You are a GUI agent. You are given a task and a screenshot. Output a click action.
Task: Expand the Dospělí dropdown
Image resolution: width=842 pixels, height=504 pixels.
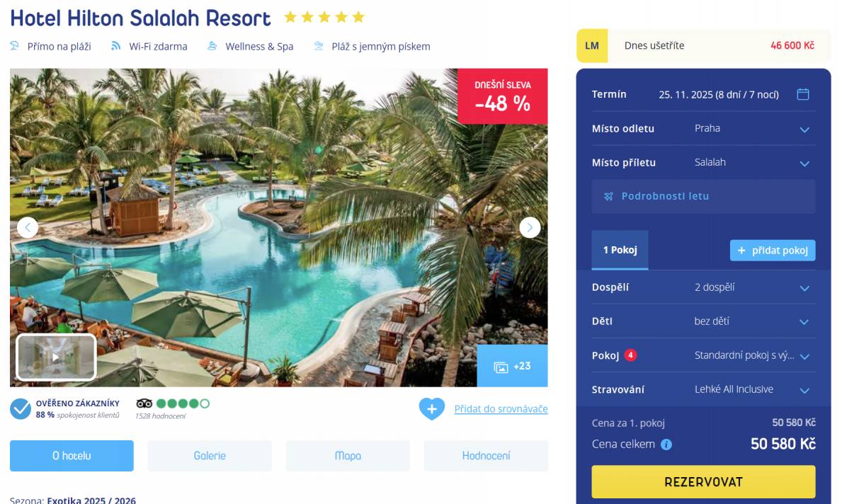[703, 287]
